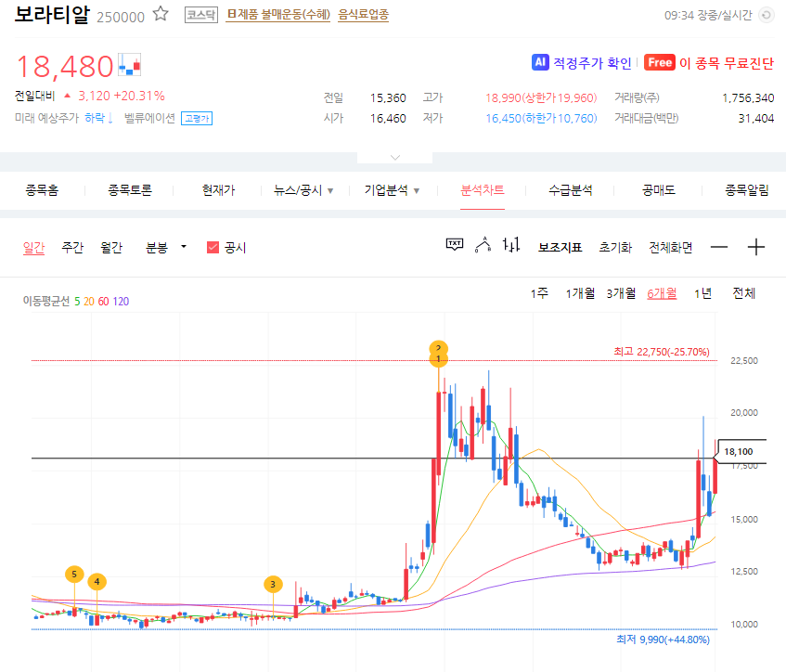Zoom out the chart with minus icon
The width and height of the screenshot is (786, 672).
pyautogui.click(x=719, y=246)
